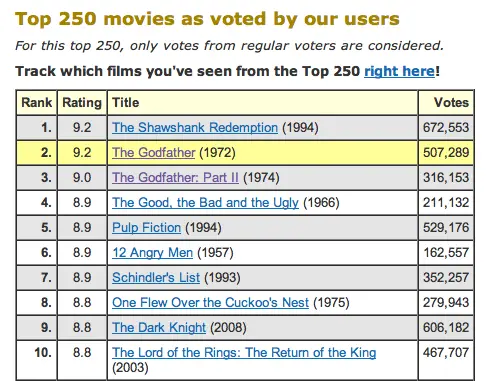Image resolution: width=494 pixels, height=381 pixels.
Task: Open The Shawshank Redemption link
Action: point(195,128)
